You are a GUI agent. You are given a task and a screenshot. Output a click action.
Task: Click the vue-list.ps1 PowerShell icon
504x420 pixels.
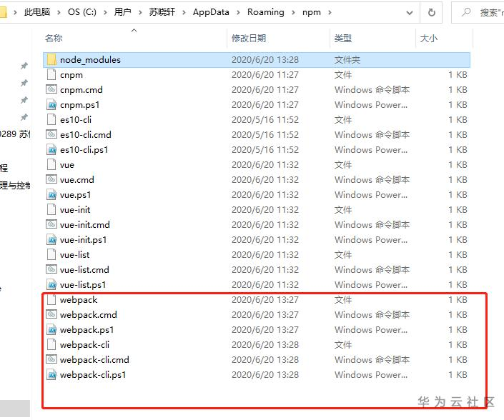51,284
